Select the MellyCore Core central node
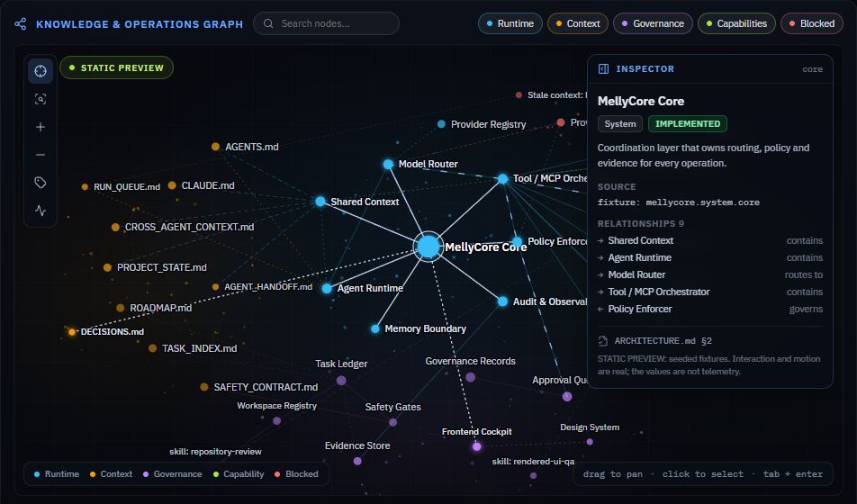This screenshot has width=857, height=504. tap(428, 247)
